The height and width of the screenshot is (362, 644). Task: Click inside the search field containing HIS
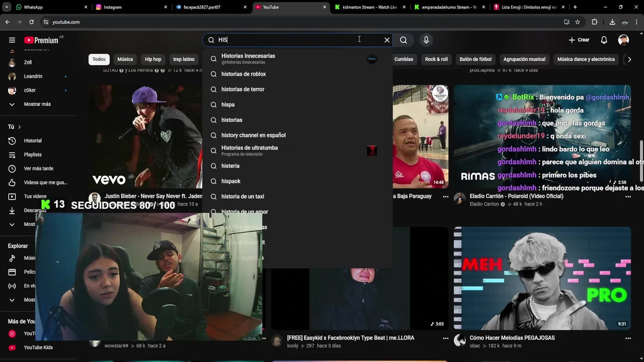(x=297, y=40)
